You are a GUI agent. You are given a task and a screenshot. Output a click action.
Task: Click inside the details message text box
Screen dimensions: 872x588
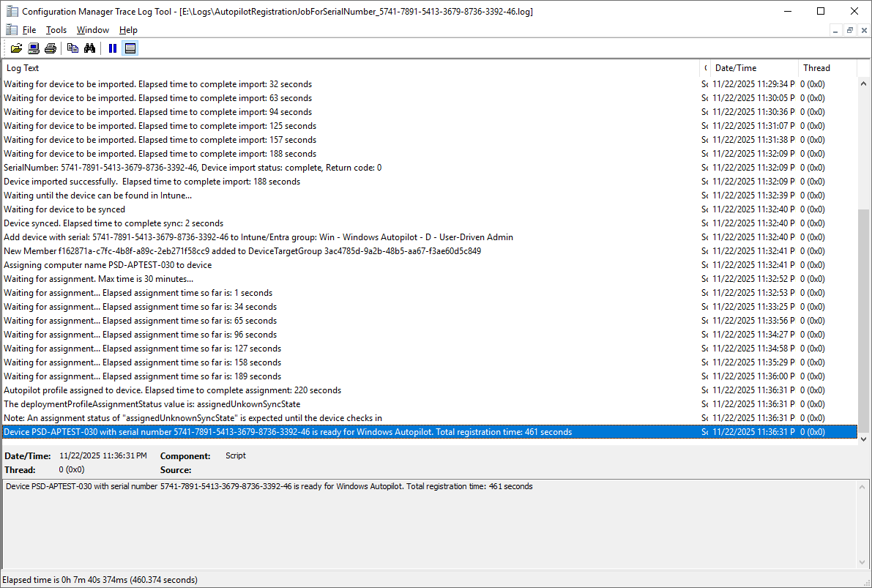(429, 524)
